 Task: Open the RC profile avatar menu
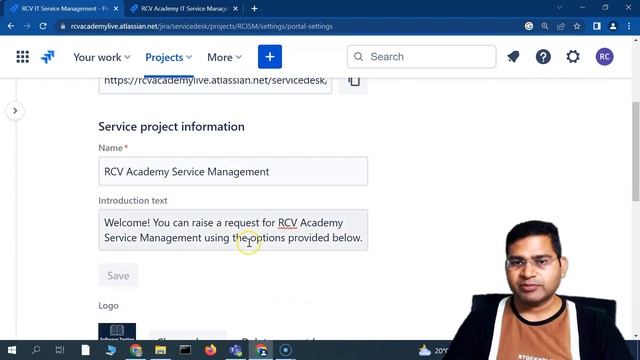(604, 57)
